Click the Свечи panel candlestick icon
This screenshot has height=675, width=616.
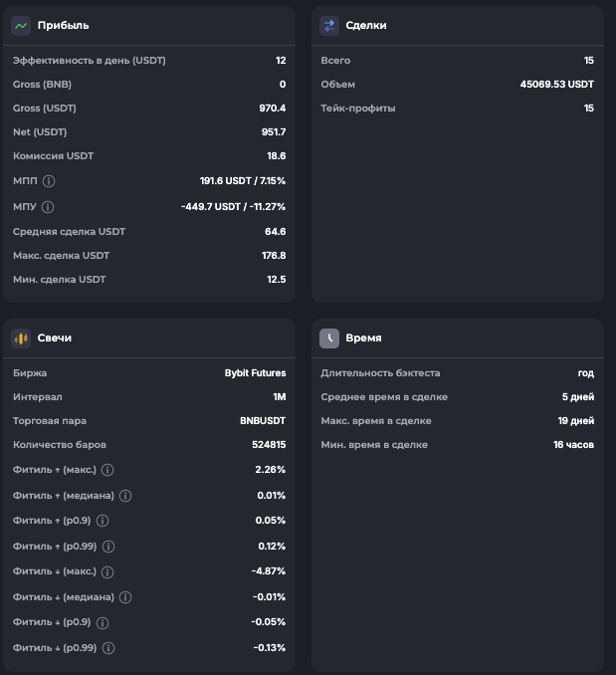tap(21, 338)
